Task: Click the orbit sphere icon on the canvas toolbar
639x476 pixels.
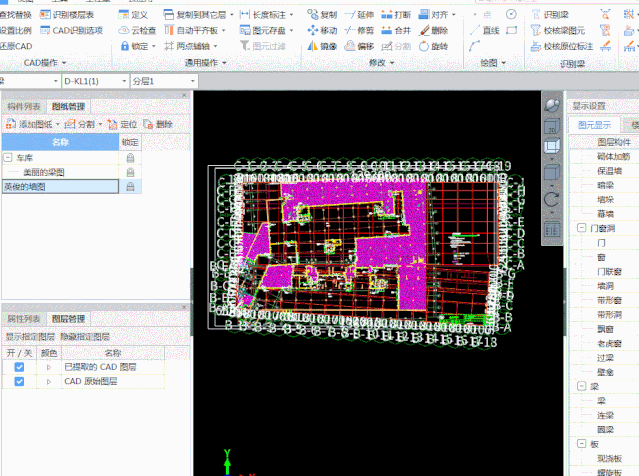Action: click(x=552, y=105)
